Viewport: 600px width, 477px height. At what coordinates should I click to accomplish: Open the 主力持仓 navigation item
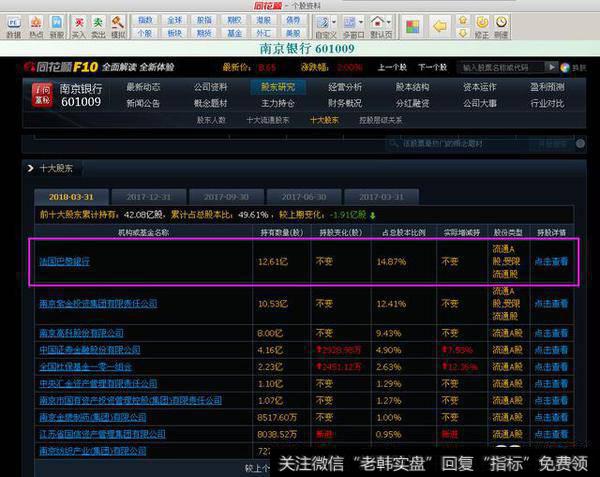[x=278, y=103]
